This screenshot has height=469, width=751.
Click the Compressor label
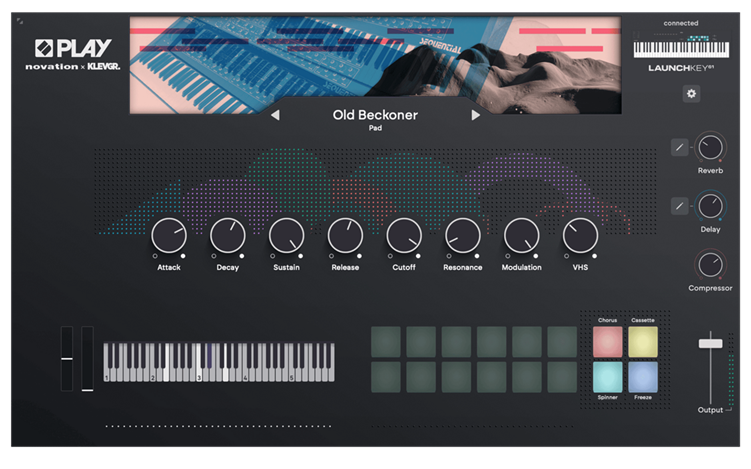[710, 288]
